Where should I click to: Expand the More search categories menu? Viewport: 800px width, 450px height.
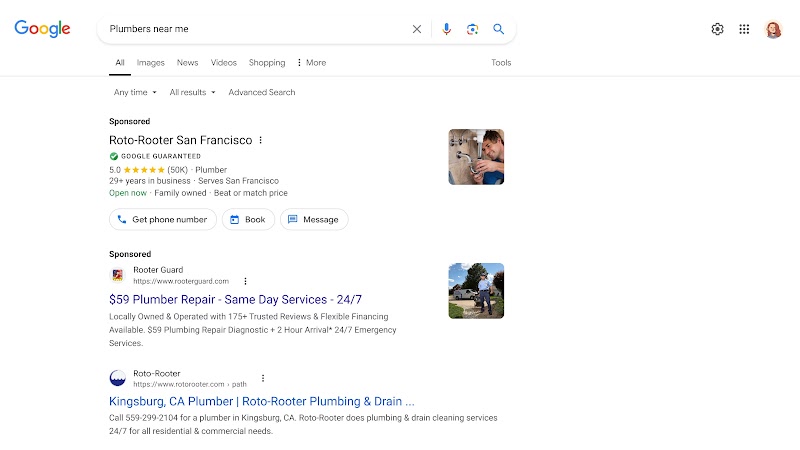[x=312, y=62]
